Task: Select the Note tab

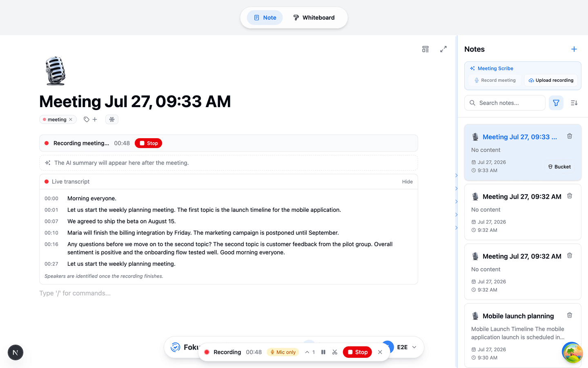Action: tap(265, 18)
